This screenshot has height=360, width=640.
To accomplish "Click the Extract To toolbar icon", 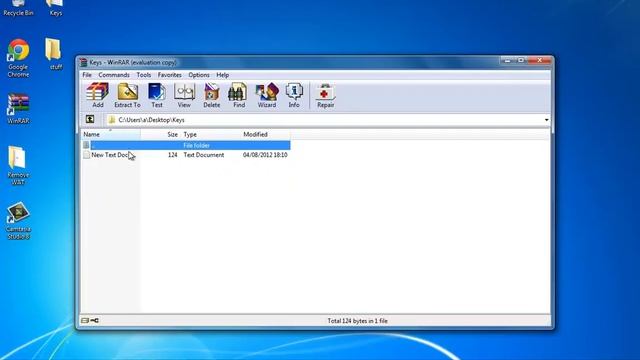I will pos(127,95).
